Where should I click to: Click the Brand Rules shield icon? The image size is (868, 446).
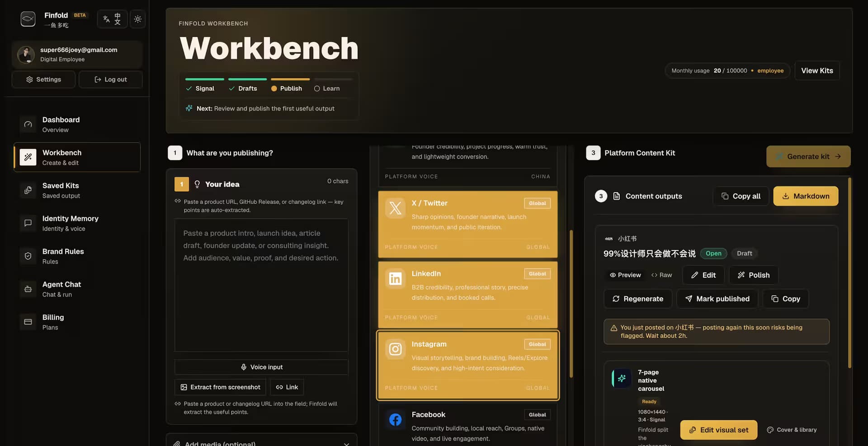tap(28, 256)
